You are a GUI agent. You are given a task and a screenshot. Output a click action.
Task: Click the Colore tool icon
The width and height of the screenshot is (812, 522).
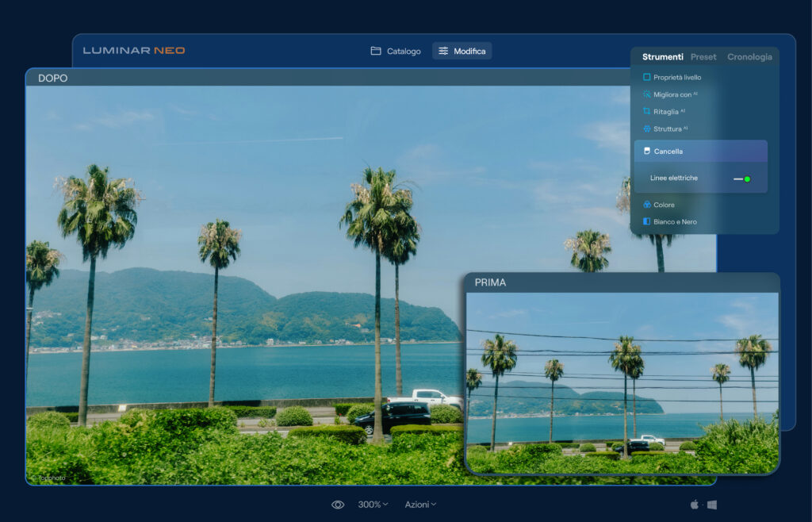click(646, 205)
